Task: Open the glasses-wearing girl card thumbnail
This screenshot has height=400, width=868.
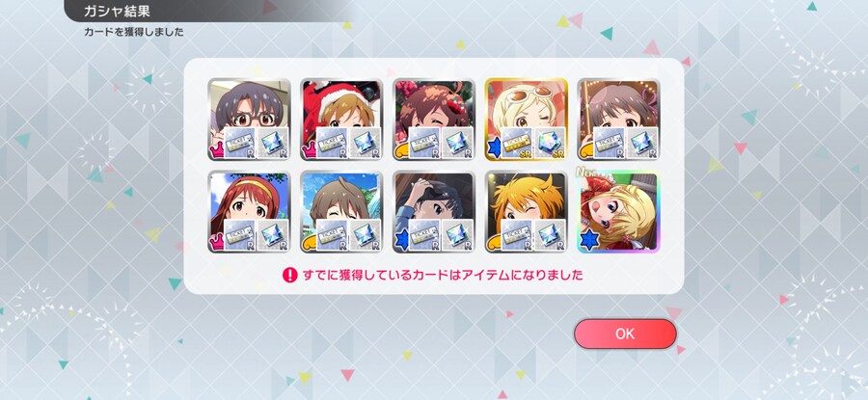Action: [249, 120]
